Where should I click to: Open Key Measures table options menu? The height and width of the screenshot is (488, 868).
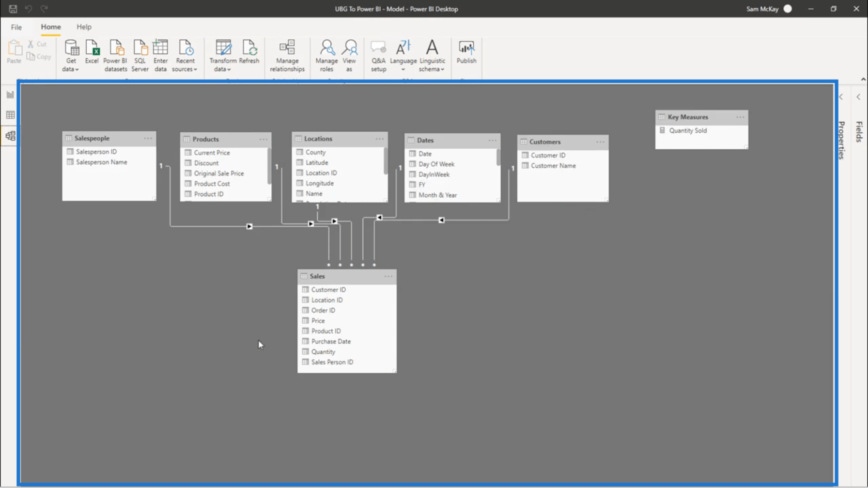click(x=740, y=117)
